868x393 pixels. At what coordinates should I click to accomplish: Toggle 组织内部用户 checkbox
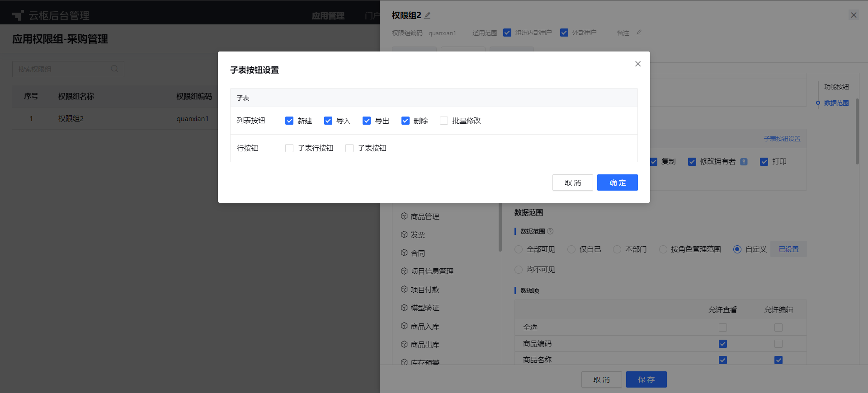507,33
